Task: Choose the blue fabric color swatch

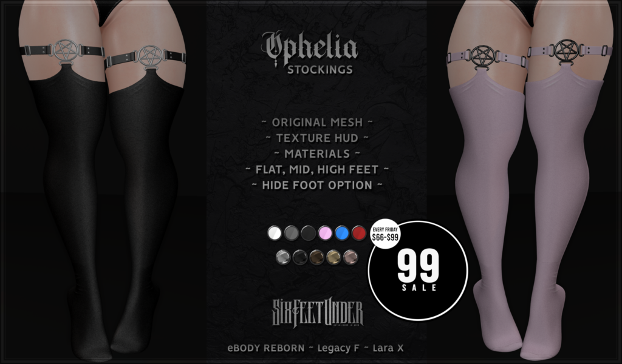Action: (x=341, y=233)
